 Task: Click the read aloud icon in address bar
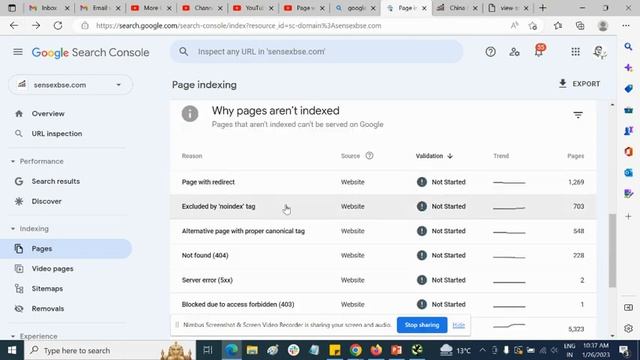click(x=514, y=25)
